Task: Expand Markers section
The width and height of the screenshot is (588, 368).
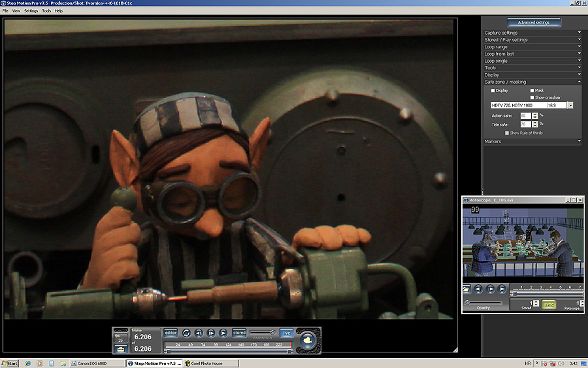Action: pos(532,141)
